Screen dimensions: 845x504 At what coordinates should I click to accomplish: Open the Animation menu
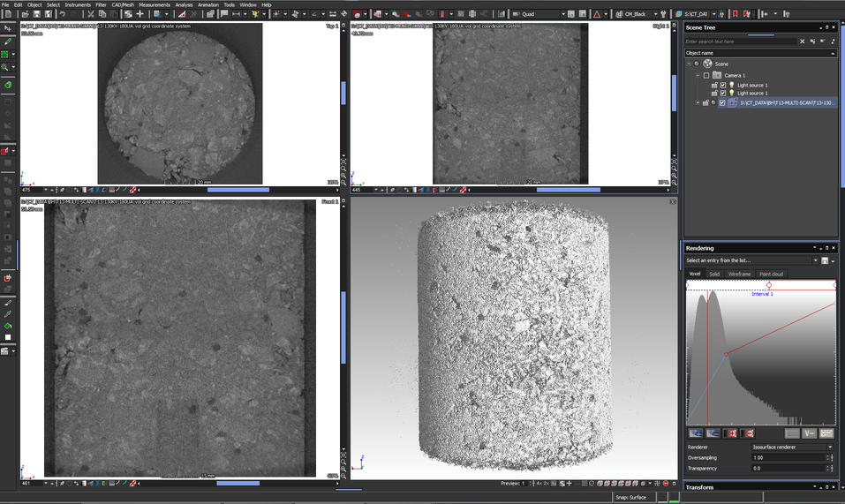(x=208, y=4)
